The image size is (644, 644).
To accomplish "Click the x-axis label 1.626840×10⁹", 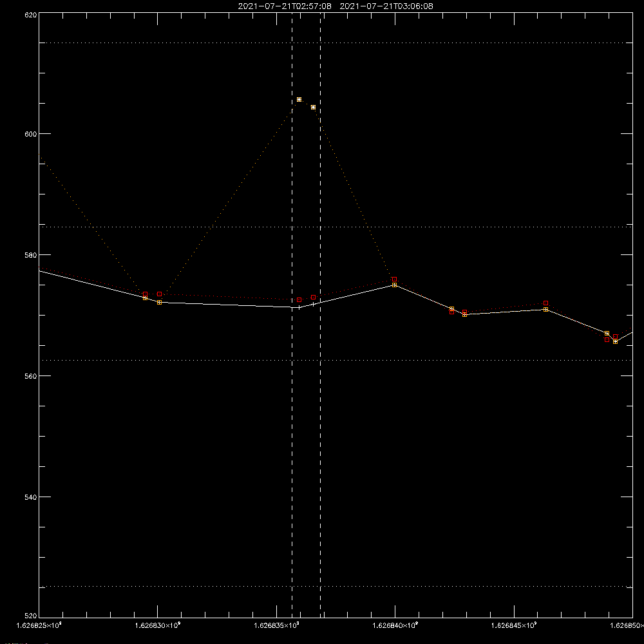I will point(395,625).
